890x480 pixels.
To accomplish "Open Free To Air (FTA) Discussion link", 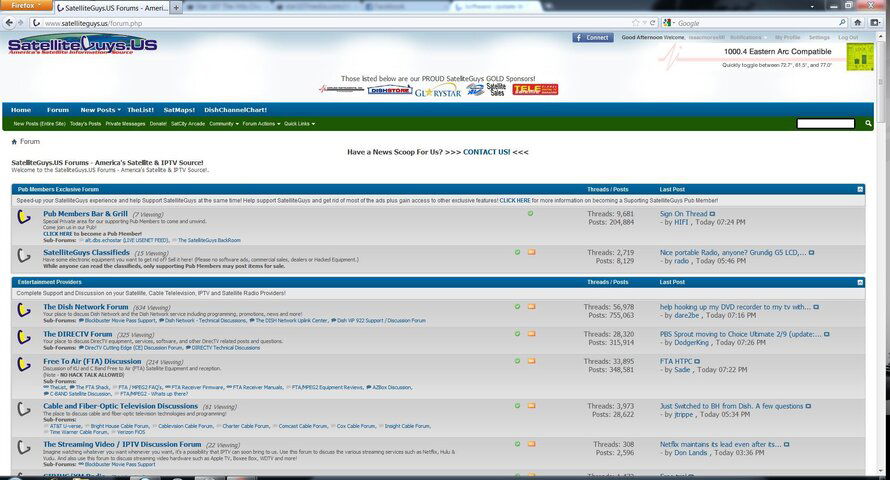I will (92, 361).
